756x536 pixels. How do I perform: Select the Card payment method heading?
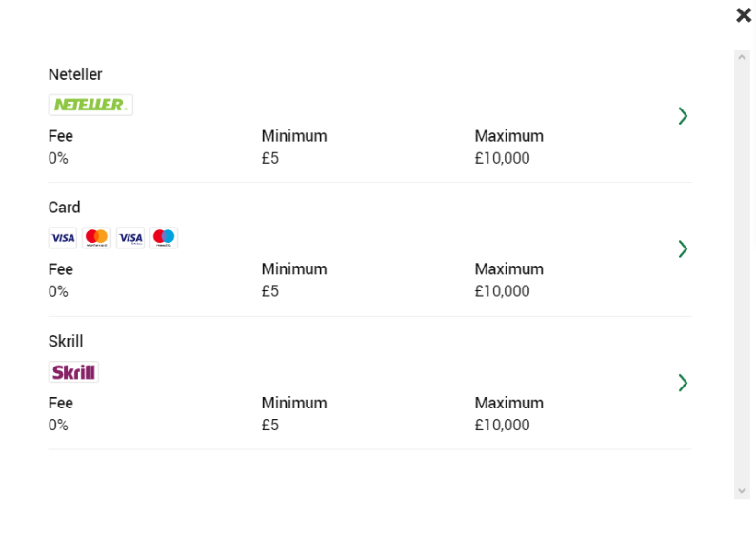click(x=64, y=208)
